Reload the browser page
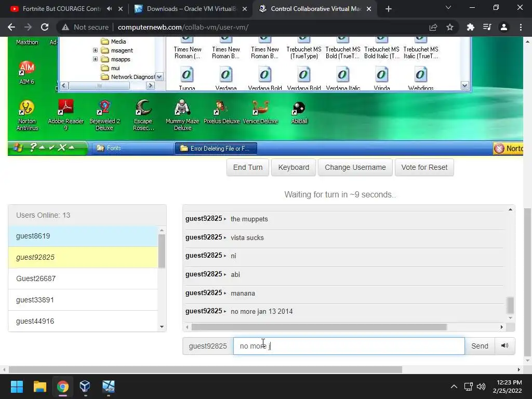Screen dimensions: 532x399 point(45,27)
